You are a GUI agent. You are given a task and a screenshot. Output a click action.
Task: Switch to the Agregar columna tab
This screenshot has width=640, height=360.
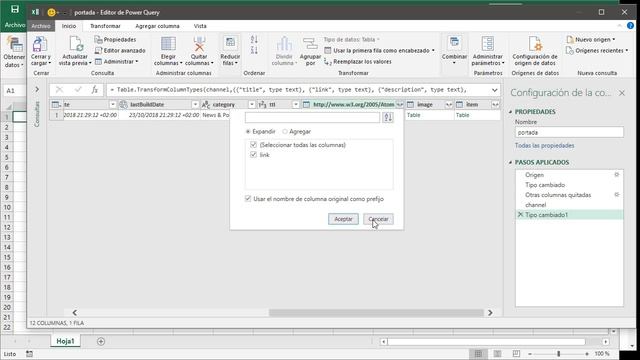point(158,26)
